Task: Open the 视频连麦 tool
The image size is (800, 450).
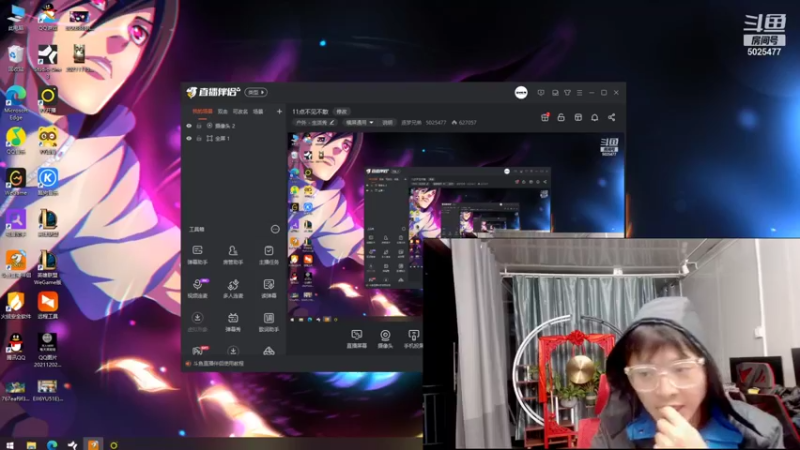Action: [197, 288]
